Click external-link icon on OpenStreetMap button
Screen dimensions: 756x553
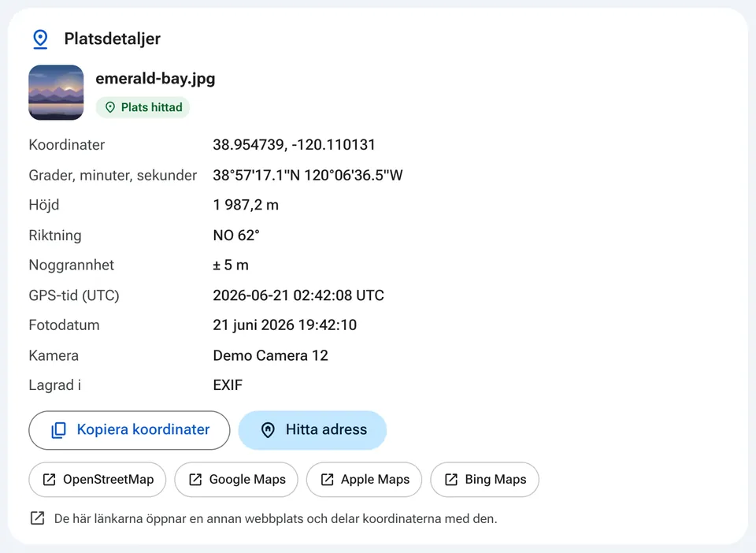click(x=49, y=479)
